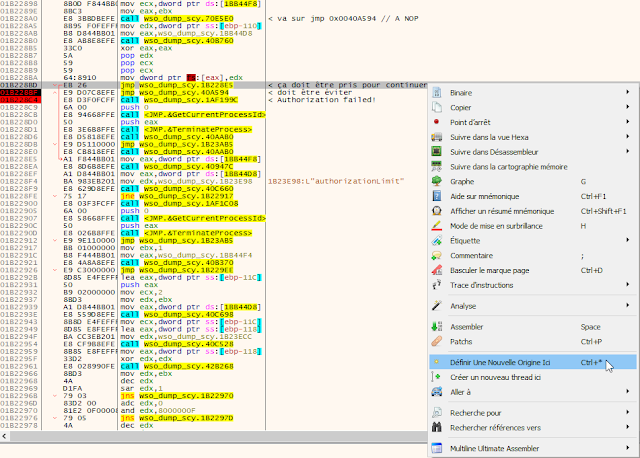This screenshot has width=640, height=458.
Task: Click the 'jmp wso_dump_scy.40A594' instruction
Action: pos(175,93)
